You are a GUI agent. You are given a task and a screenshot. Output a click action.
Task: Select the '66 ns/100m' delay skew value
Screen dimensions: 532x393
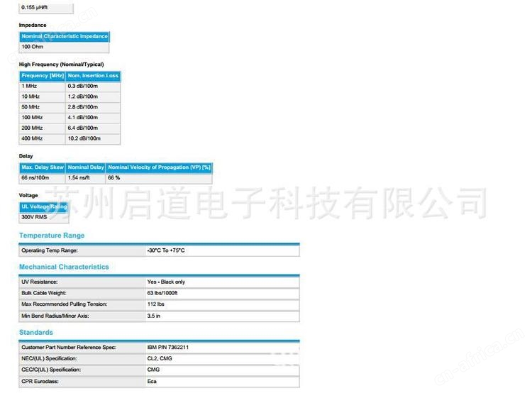35,178
